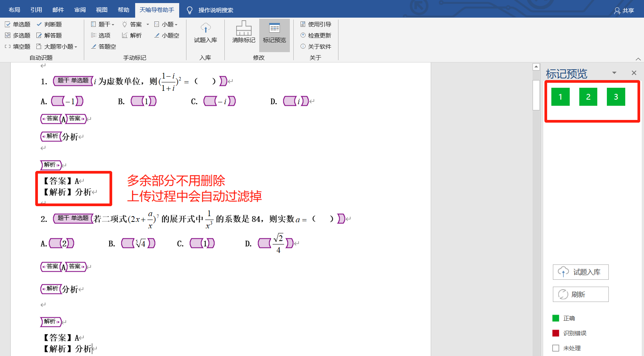Image resolution: width=644 pixels, height=356 pixels.
Task: Open the 审阅 ribbon tab
Action: 80,10
